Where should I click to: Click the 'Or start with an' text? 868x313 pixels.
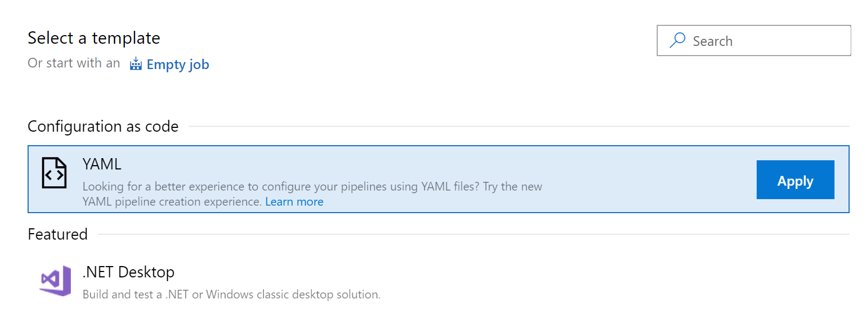(x=74, y=63)
